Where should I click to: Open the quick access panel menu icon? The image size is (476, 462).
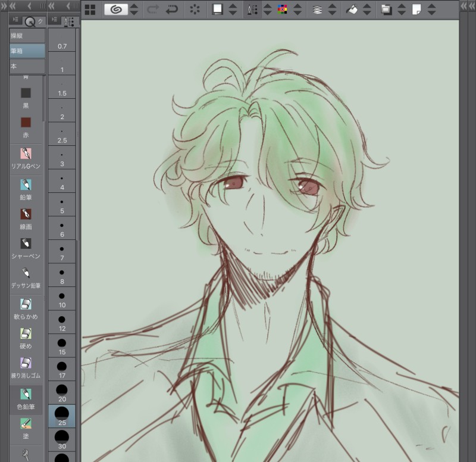pos(15,20)
